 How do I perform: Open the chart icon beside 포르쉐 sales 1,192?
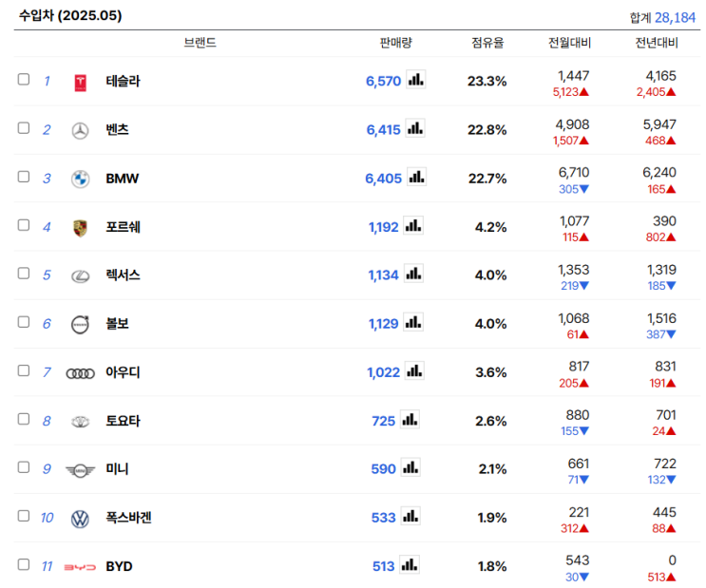413,225
